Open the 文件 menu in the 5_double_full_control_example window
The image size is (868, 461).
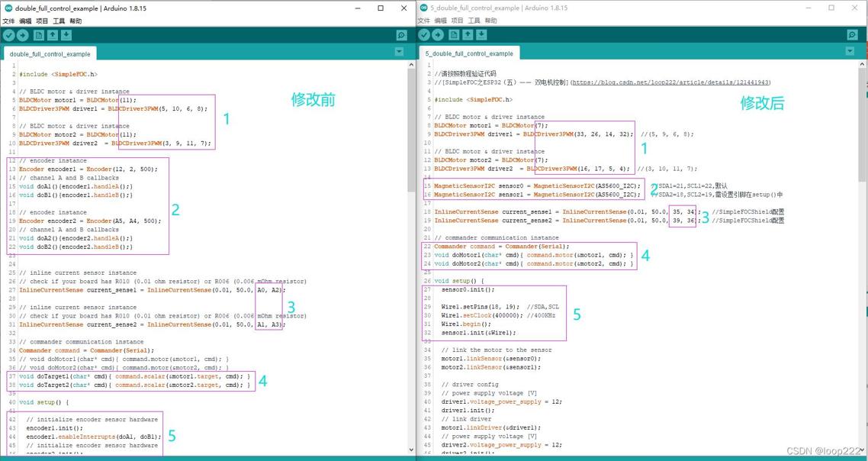coord(424,21)
